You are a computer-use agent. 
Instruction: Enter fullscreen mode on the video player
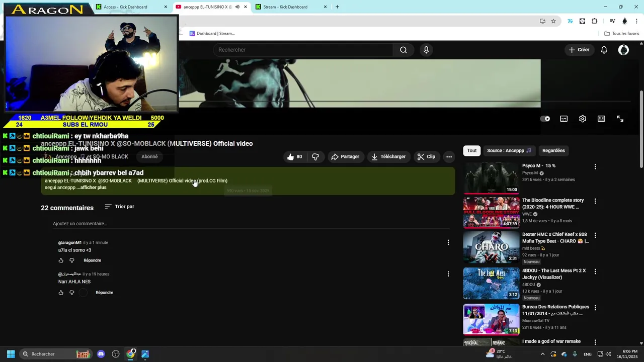point(620,119)
